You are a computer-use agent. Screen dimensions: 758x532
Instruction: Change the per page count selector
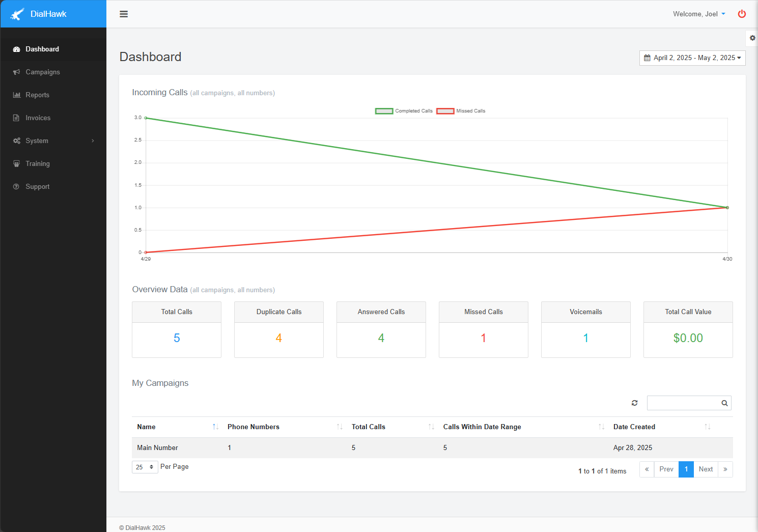pyautogui.click(x=145, y=467)
